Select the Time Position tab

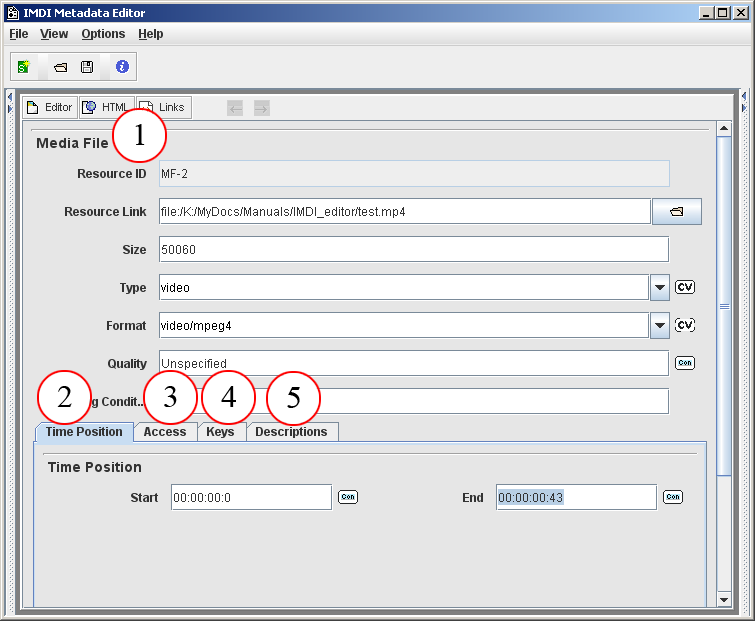pyautogui.click(x=84, y=432)
